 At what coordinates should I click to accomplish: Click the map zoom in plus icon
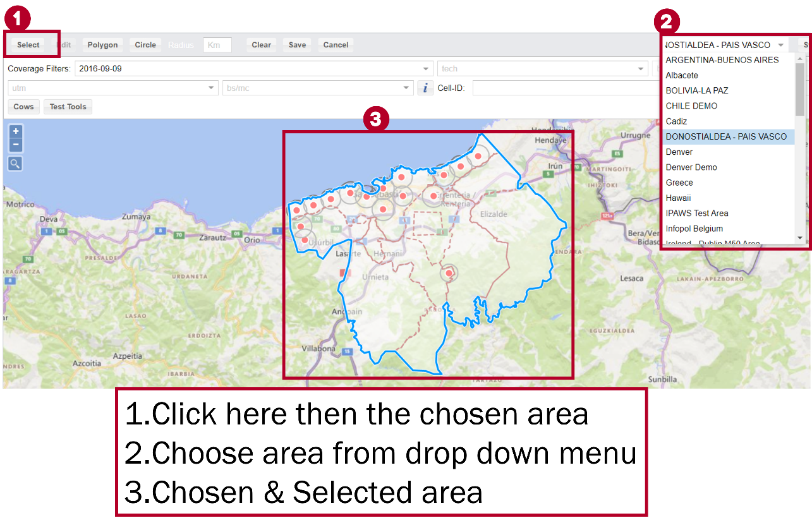point(15,131)
